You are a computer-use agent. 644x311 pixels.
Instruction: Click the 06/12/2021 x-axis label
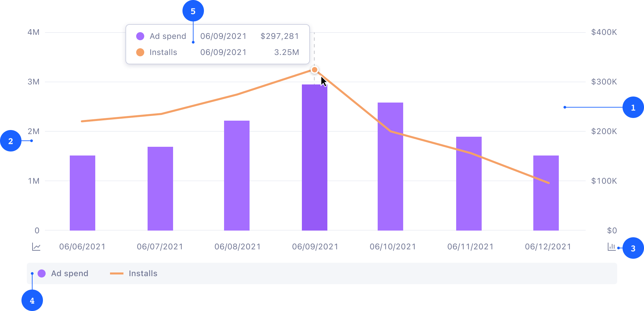548,247
